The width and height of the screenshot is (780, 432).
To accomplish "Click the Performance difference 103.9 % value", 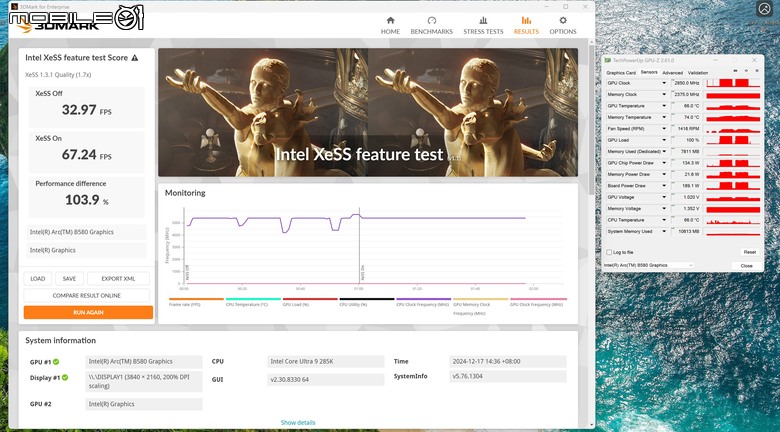I will 87,200.
